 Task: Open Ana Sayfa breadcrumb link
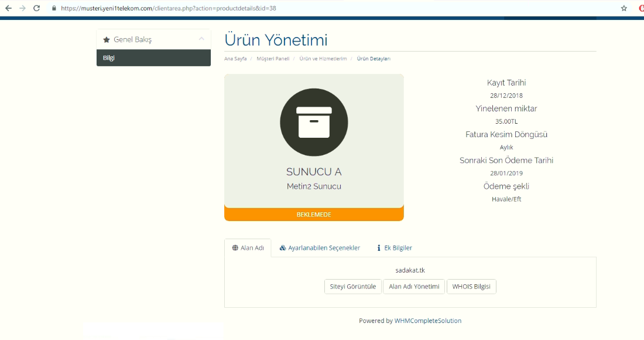pos(235,59)
